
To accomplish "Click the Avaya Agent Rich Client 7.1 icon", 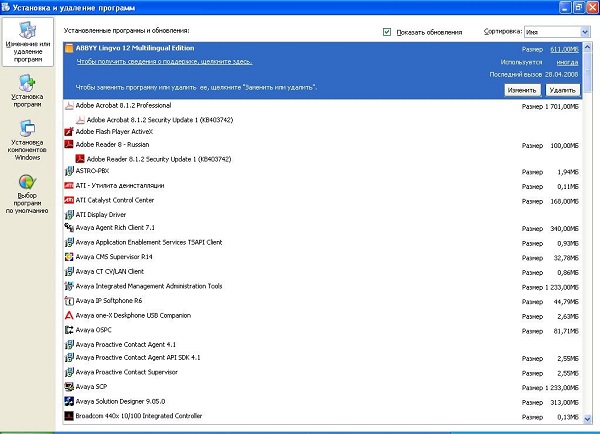I will tap(69, 228).
